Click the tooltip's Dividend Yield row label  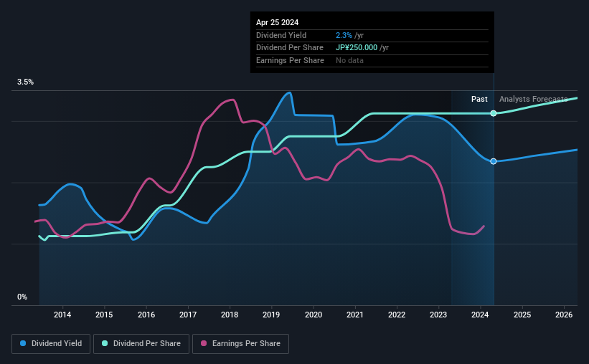coord(281,35)
